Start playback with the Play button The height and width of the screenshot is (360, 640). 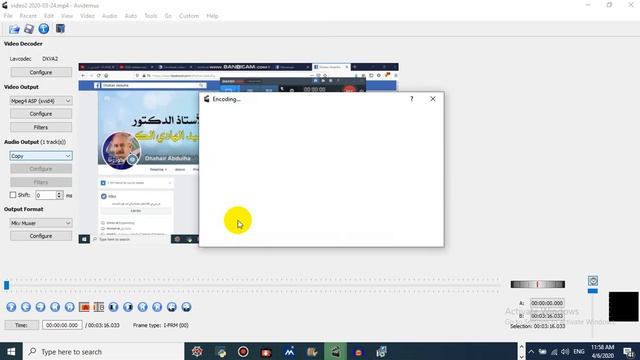[11, 307]
